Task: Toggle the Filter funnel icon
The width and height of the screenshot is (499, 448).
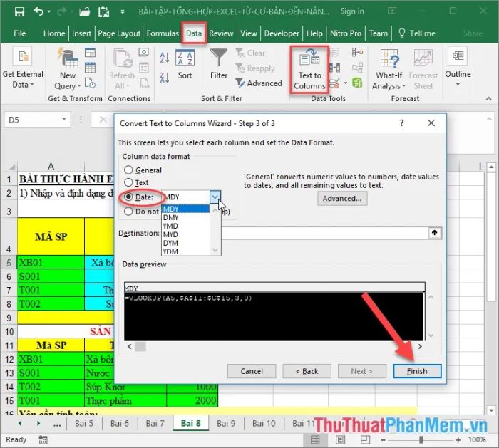Action: click(219, 65)
